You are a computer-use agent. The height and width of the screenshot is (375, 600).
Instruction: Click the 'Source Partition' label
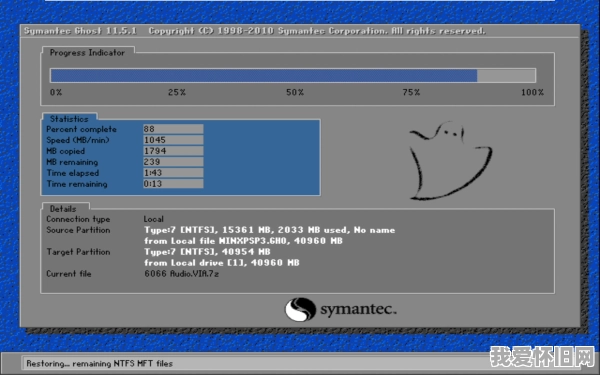coord(78,230)
